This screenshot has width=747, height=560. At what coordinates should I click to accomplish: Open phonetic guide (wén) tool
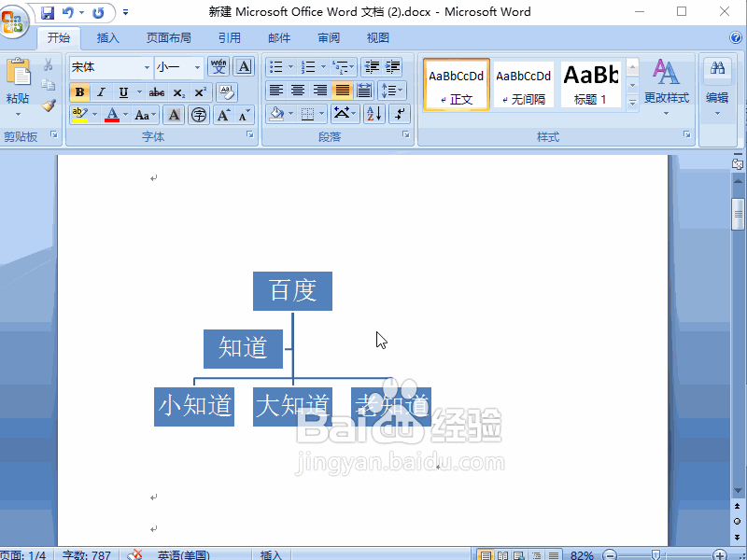(218, 66)
